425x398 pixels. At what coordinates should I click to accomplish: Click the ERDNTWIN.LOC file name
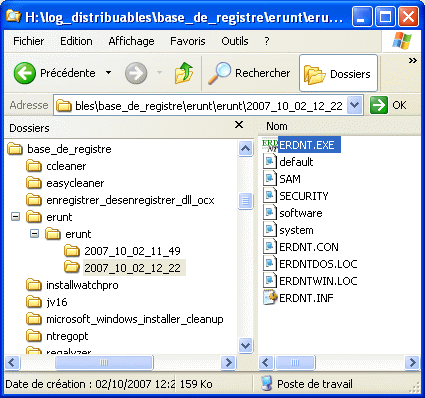tap(318, 281)
